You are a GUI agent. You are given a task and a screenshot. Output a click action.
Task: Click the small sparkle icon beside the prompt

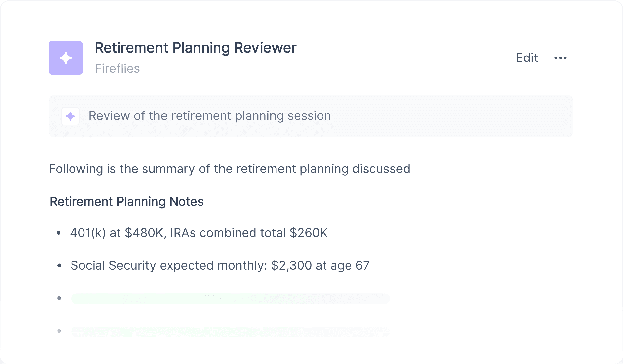point(71,116)
